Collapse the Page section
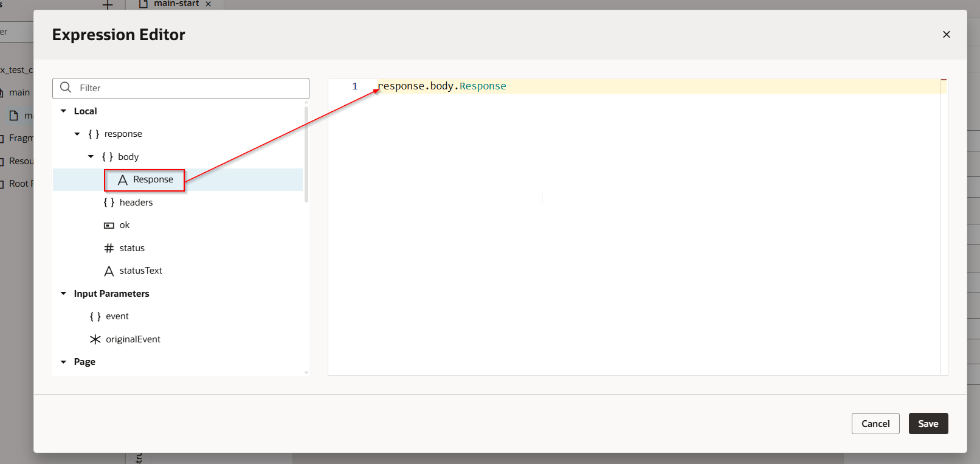Viewport: 980px width, 464px height. (x=63, y=362)
